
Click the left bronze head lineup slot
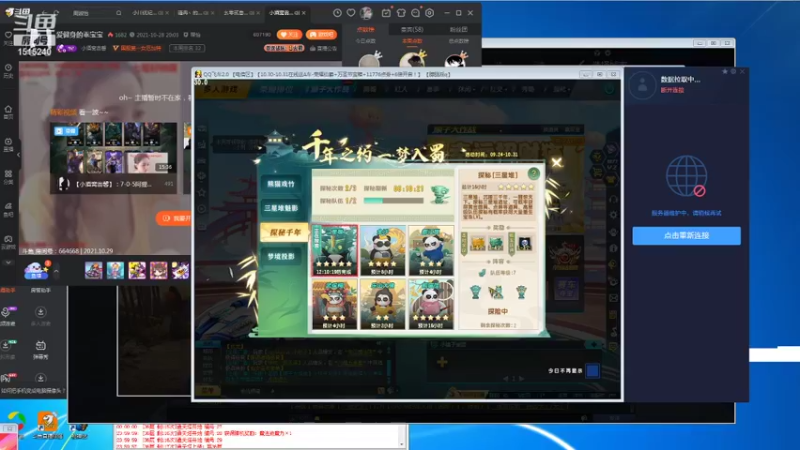pyautogui.click(x=476, y=292)
